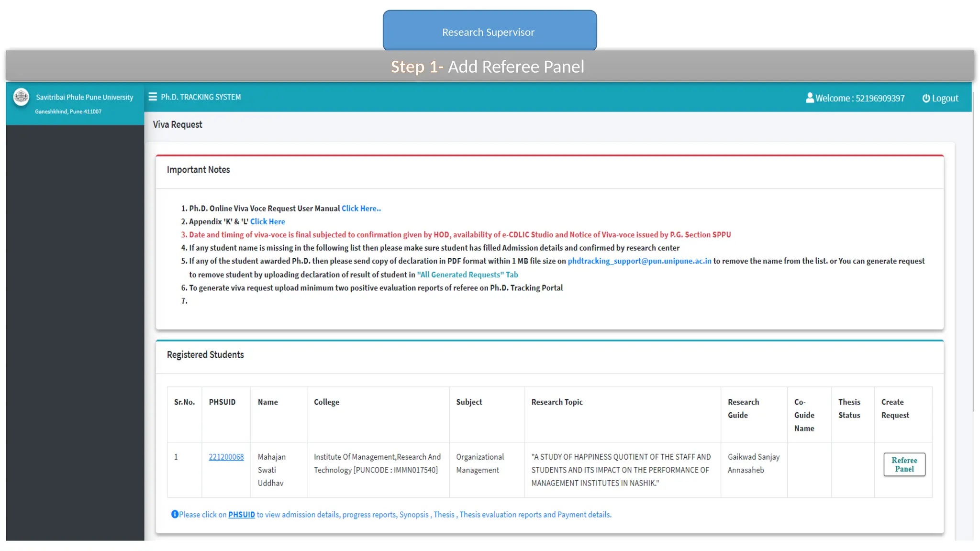
Task: Click Savitribai Phule Pune University name
Action: (84, 97)
